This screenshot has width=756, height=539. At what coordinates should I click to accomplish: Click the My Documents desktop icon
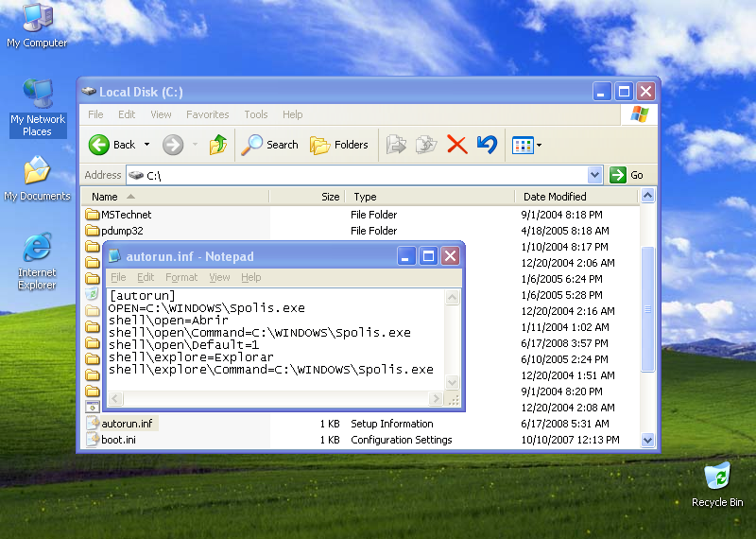pos(37,179)
